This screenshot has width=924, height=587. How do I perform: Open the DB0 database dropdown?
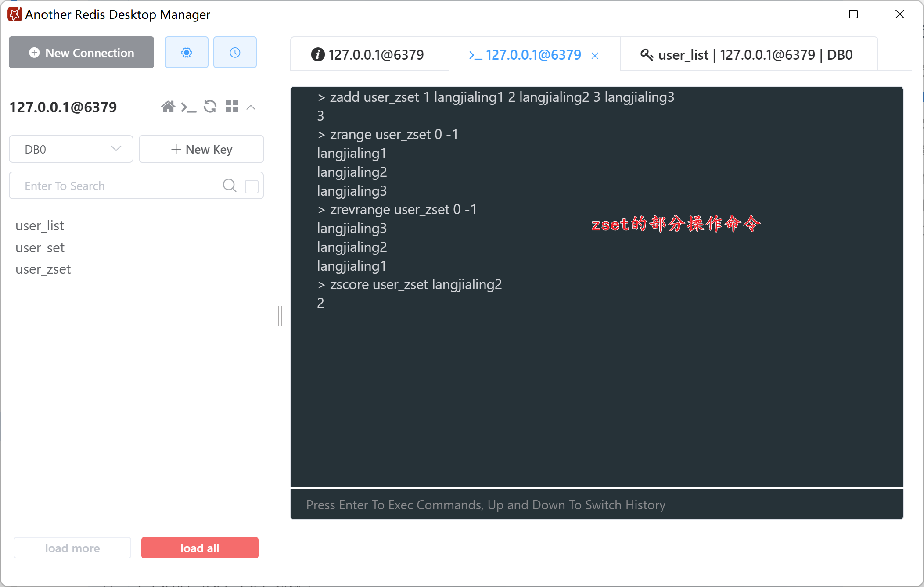click(71, 149)
